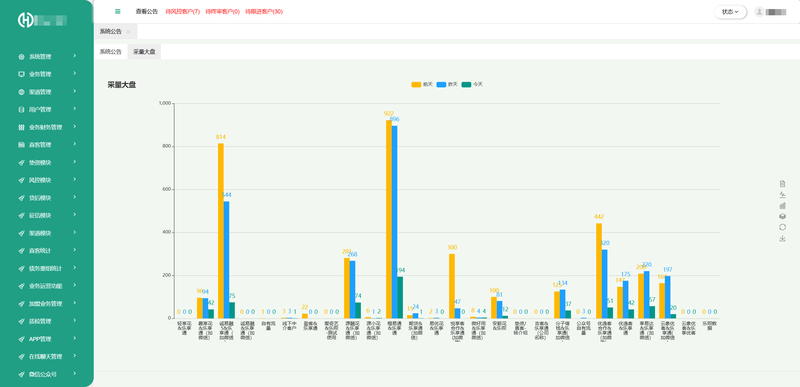Collapse the sidebar with the hamburger icon
Image resolution: width=800 pixels, height=387 pixels.
[x=118, y=11]
